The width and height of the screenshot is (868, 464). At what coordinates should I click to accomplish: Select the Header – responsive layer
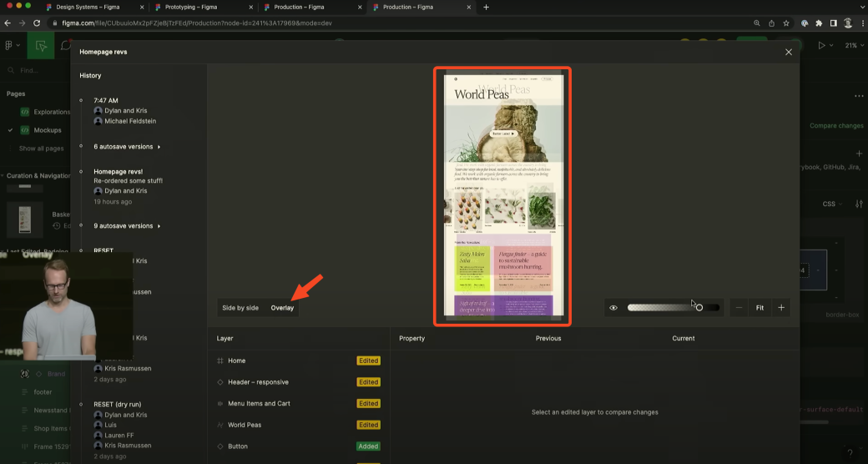258,382
